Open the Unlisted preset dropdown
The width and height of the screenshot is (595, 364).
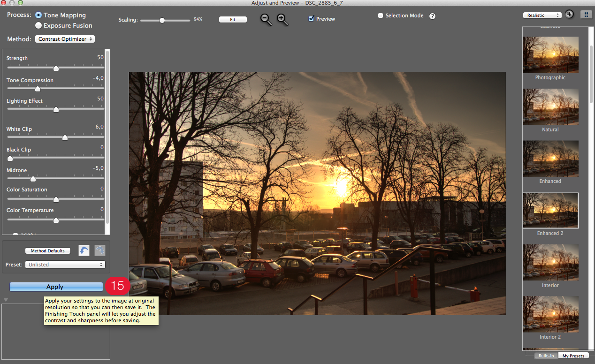pos(65,265)
